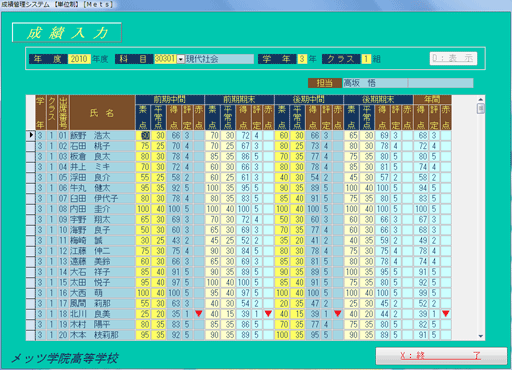
Task: Select the 学年 field showing 3
Action: 302,59
